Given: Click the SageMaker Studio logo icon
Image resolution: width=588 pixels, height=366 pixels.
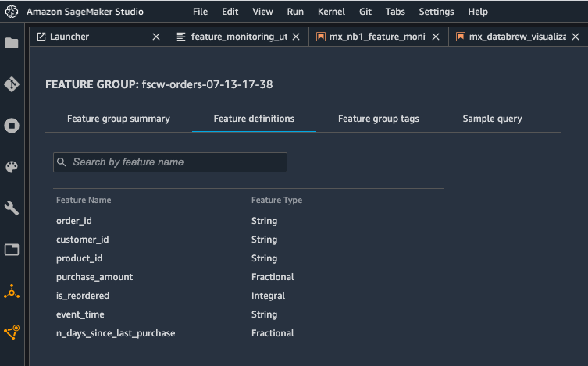Looking at the screenshot, I should (12, 12).
